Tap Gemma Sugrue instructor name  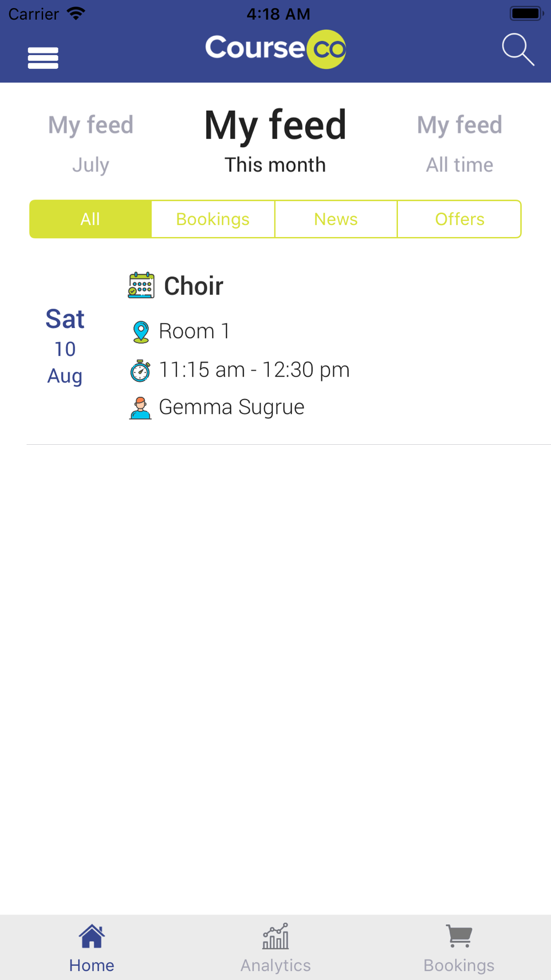click(x=231, y=407)
